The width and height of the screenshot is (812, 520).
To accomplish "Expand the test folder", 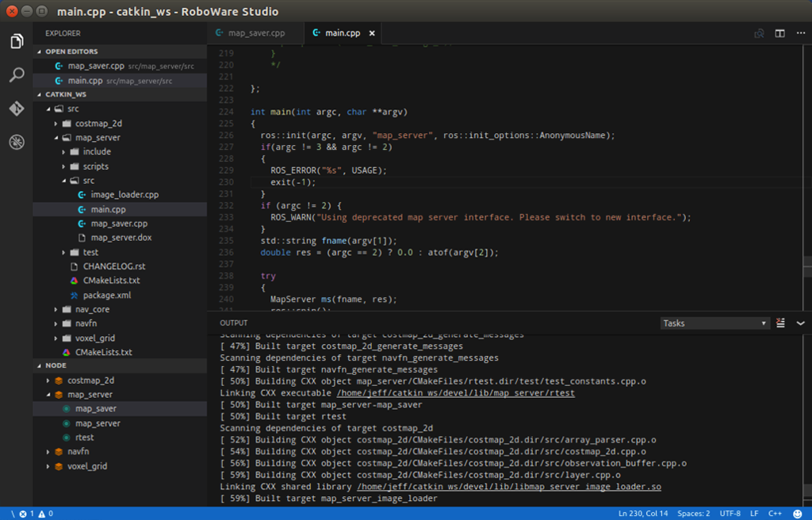I will [x=63, y=252].
